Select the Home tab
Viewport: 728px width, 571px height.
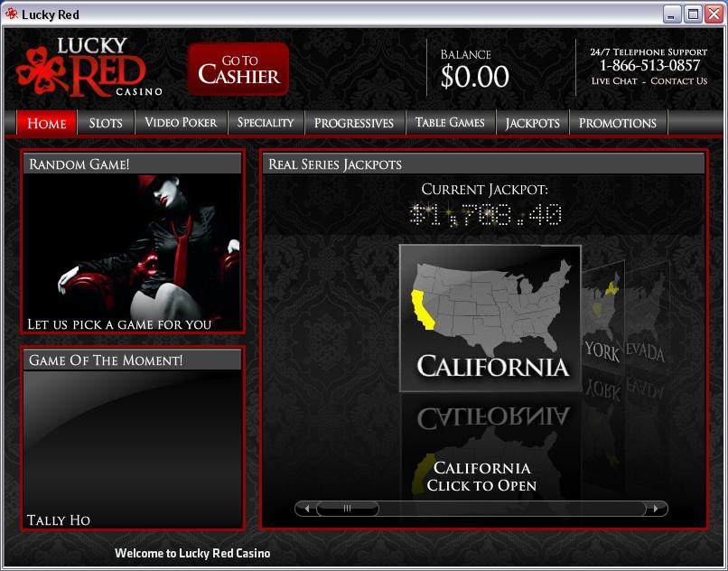tap(47, 123)
